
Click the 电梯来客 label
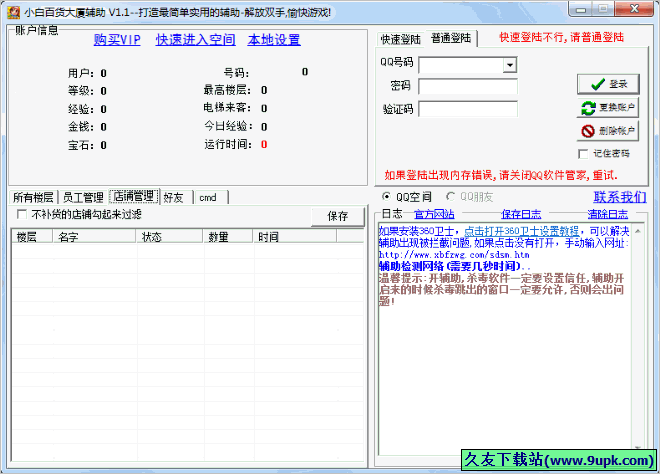tap(227, 108)
